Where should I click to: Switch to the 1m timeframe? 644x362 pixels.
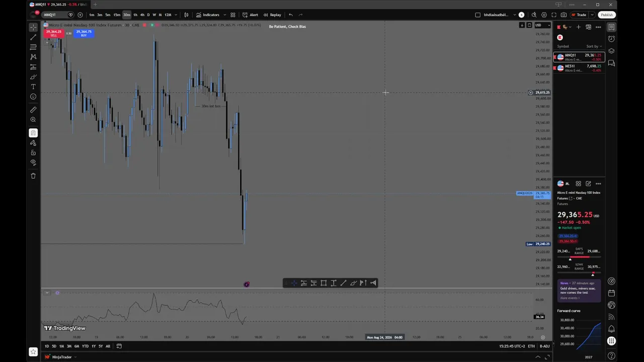(x=92, y=15)
